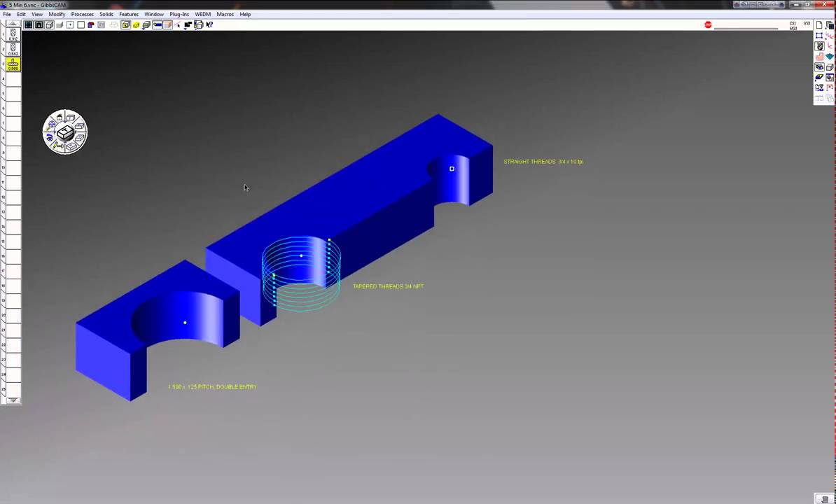Open the Modify menu
836x504 pixels.
pos(57,15)
